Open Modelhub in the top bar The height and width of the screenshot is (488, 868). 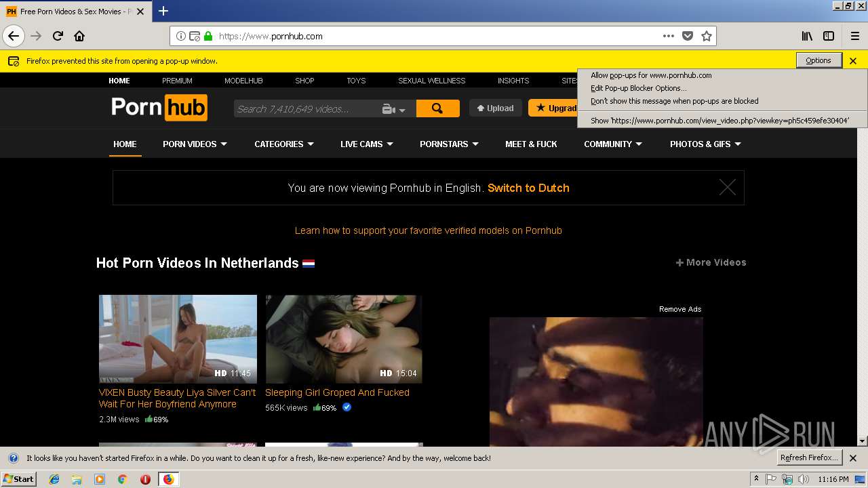243,81
